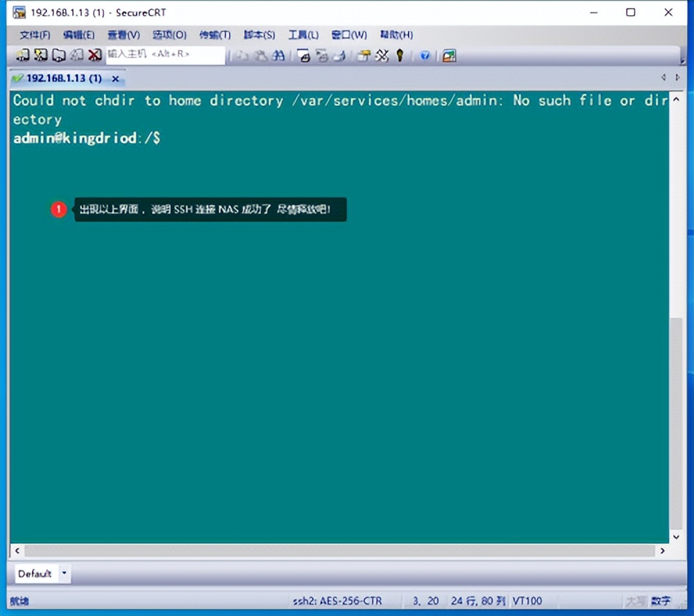Click the 大写 caps indicator in status bar
The image size is (694, 616).
636,601
